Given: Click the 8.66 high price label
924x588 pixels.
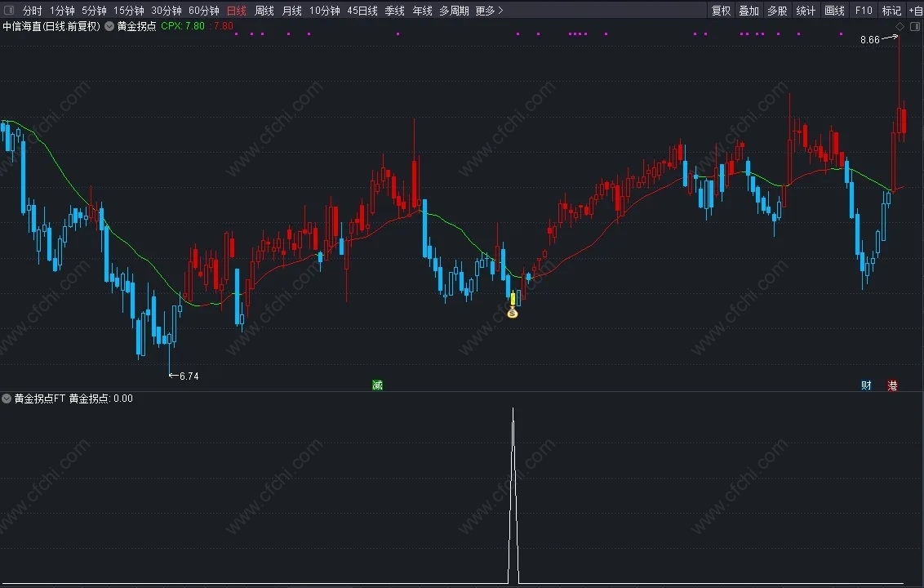Looking at the screenshot, I should (870, 40).
